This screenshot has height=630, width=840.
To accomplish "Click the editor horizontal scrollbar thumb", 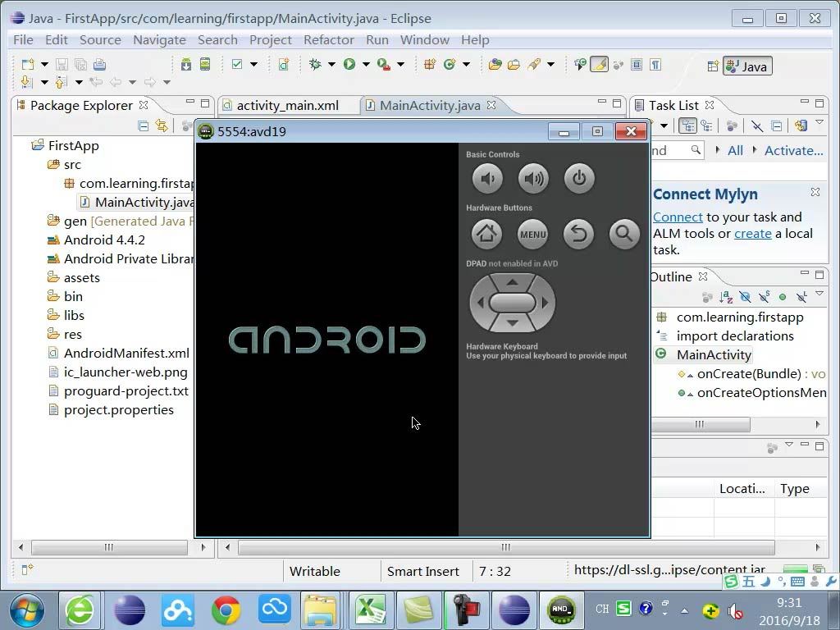I will click(505, 547).
